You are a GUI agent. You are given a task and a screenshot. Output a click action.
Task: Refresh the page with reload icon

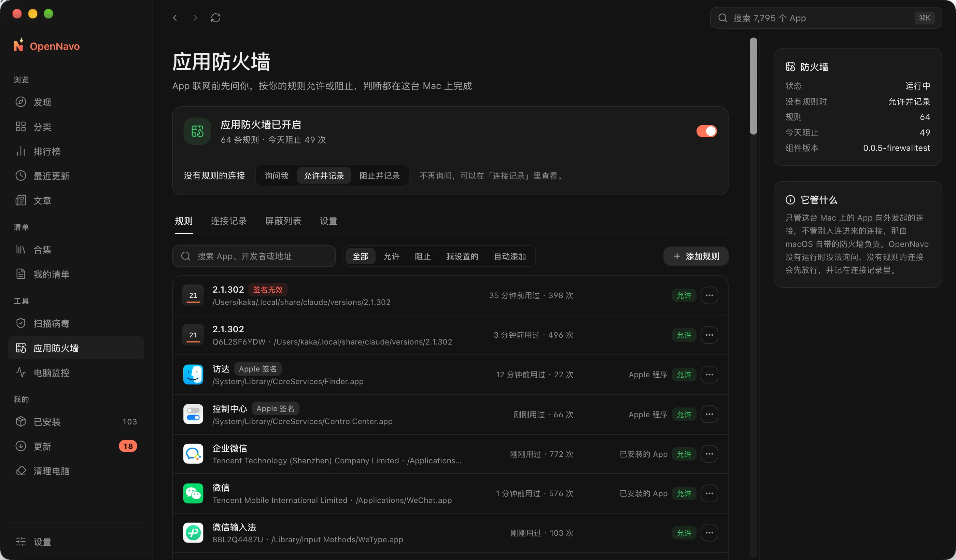click(215, 18)
